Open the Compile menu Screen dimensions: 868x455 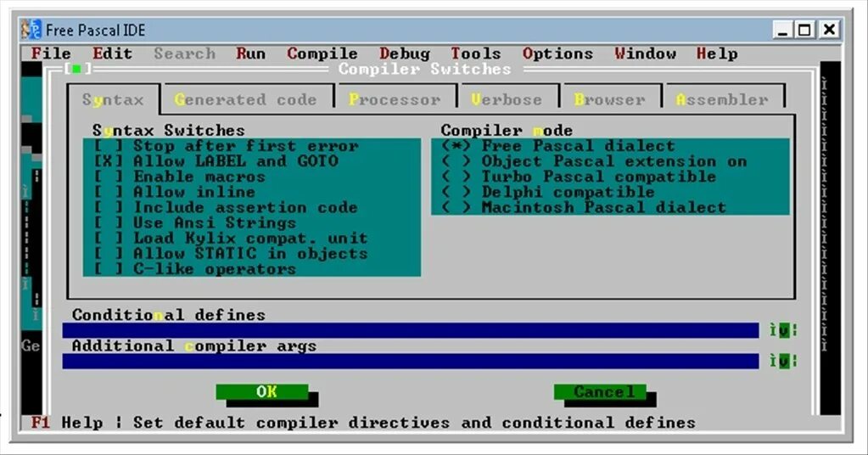point(322,53)
